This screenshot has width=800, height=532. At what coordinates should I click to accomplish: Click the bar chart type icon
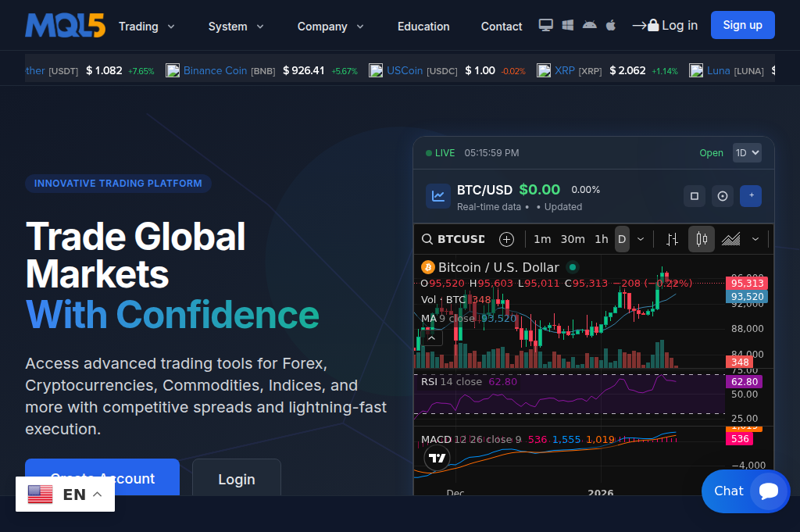pos(671,239)
